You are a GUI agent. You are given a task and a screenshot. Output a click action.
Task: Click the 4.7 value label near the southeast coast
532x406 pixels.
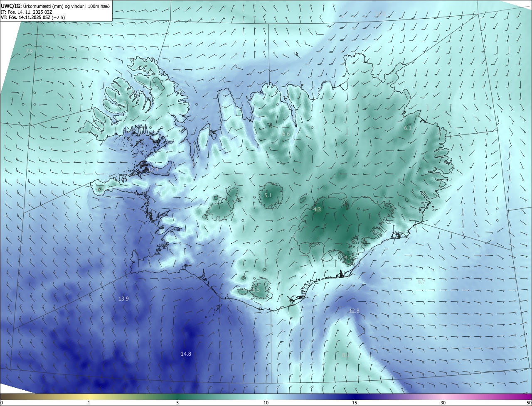348,258
